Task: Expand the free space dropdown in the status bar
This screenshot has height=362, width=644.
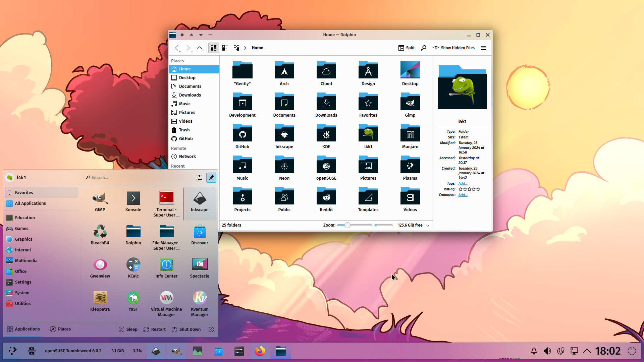Action: click(428, 225)
